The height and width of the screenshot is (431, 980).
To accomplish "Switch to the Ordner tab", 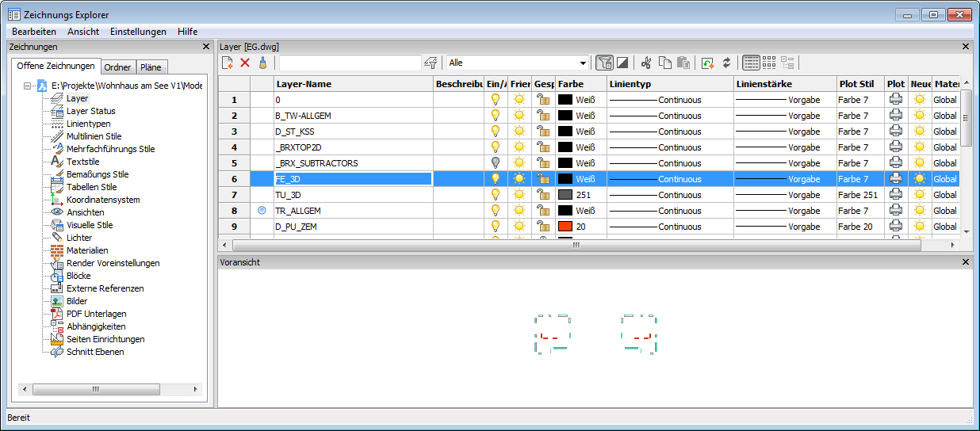I will (118, 67).
